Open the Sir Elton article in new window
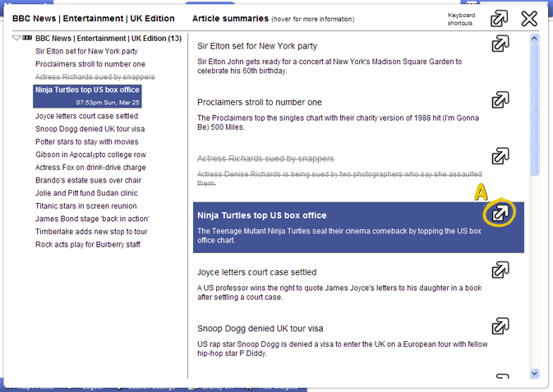 [x=500, y=44]
